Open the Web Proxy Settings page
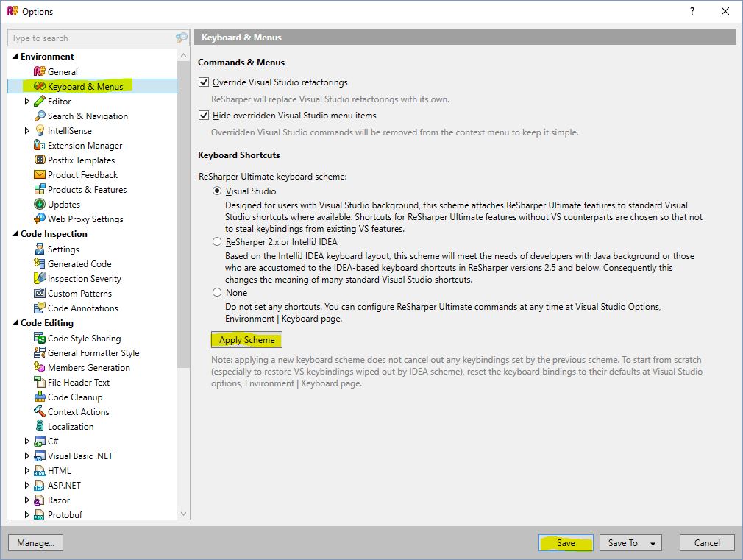The width and height of the screenshot is (743, 560). [x=85, y=219]
